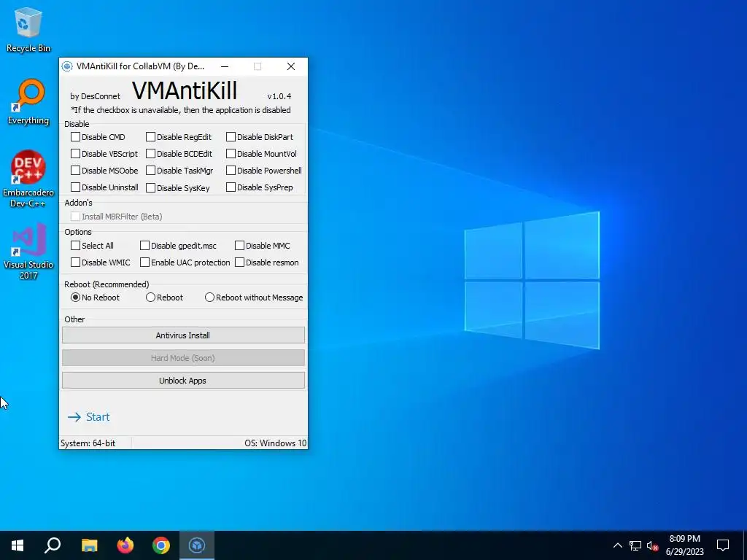Viewport: 747px width, 560px height.
Task: Open the notification center icon
Action: 723,545
